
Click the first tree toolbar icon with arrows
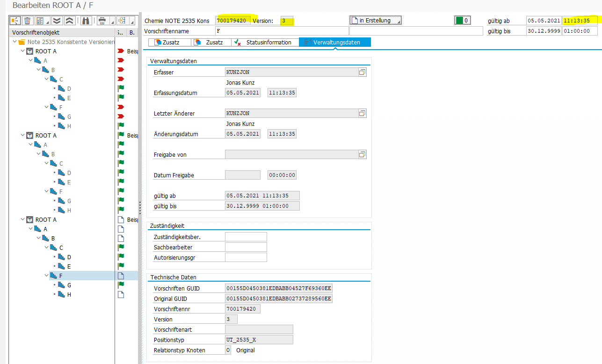point(15,21)
